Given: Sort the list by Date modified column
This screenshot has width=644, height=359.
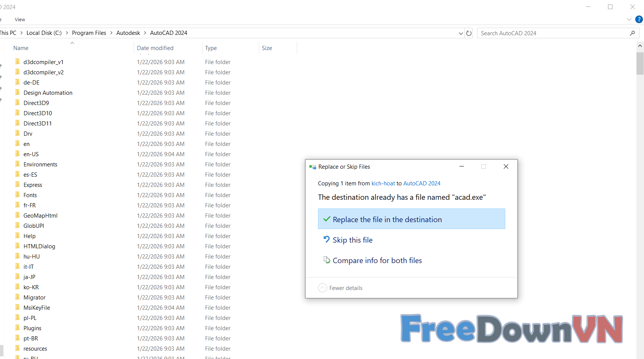Looking at the screenshot, I should pyautogui.click(x=155, y=48).
